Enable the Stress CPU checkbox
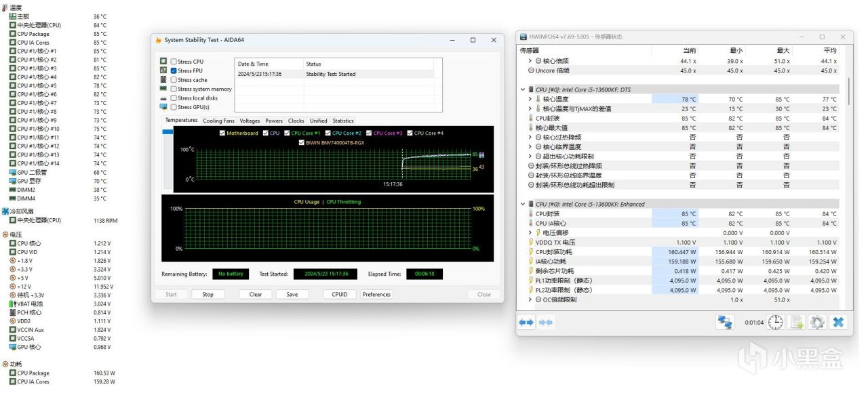 [174, 62]
